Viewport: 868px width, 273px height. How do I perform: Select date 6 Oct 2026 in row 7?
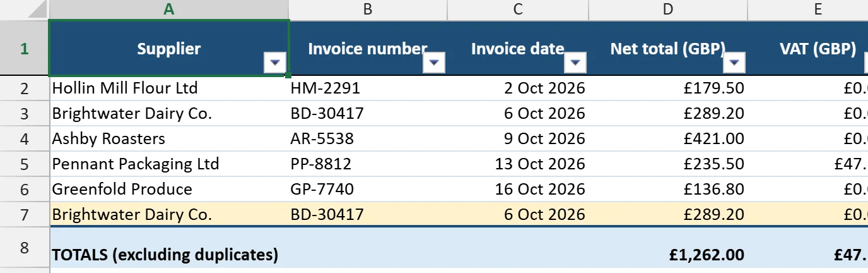[x=519, y=214]
